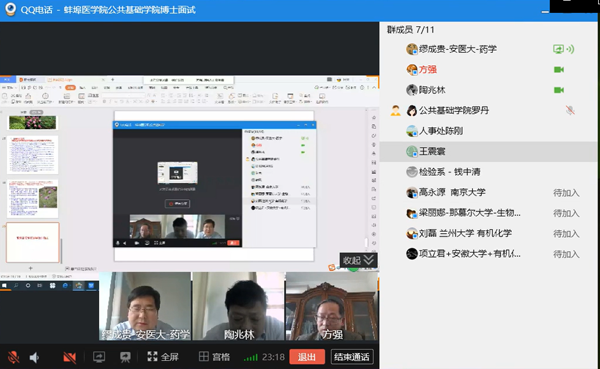
Task: Click the speaker volume icon
Action: click(34, 358)
